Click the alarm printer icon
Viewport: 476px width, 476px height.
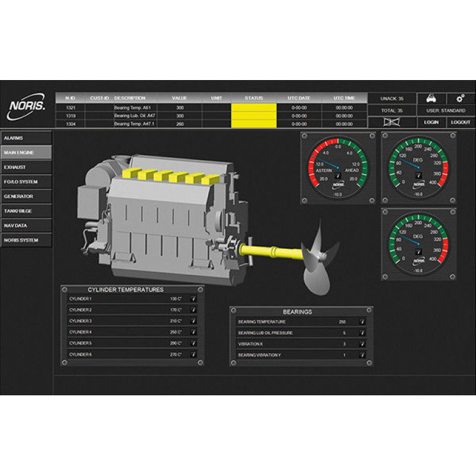[x=430, y=98]
